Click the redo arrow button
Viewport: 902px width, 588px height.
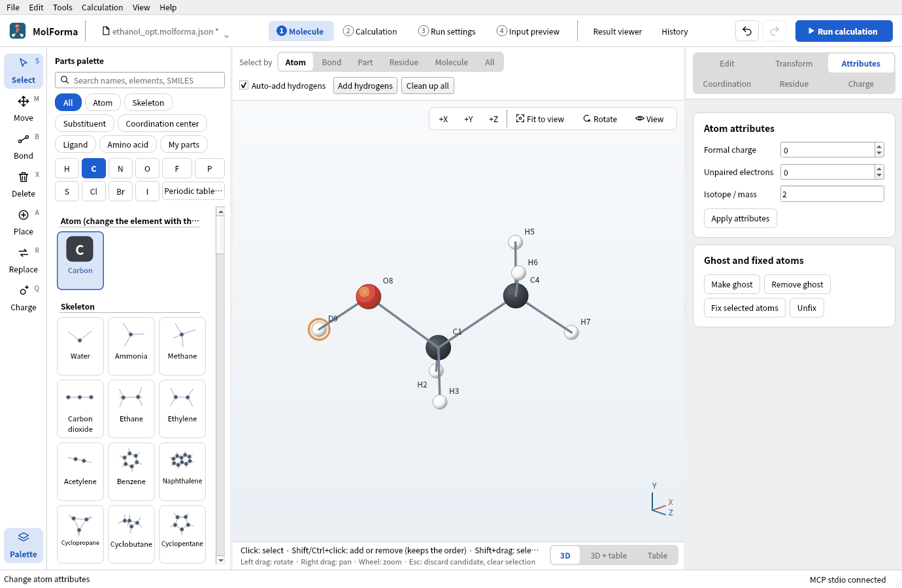coord(775,31)
